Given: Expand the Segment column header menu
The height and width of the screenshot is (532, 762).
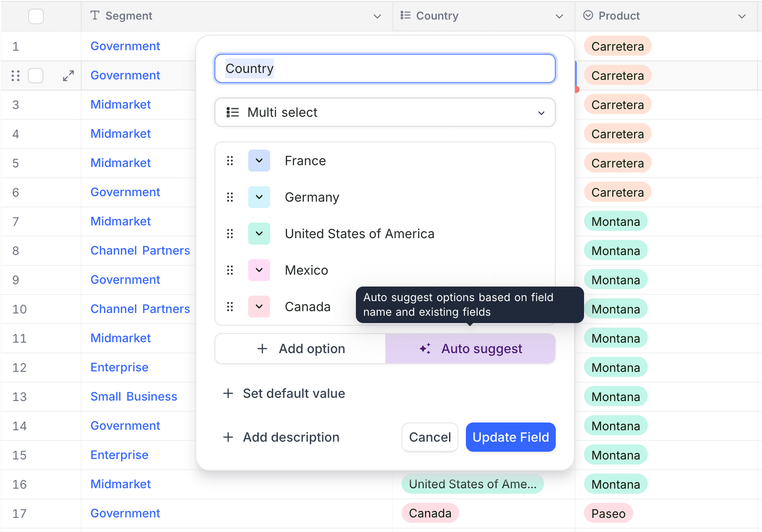Looking at the screenshot, I should pos(377,16).
